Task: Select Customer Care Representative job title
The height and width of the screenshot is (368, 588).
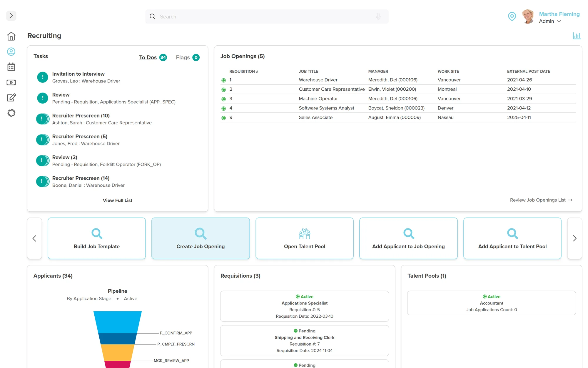Action: pos(332,89)
